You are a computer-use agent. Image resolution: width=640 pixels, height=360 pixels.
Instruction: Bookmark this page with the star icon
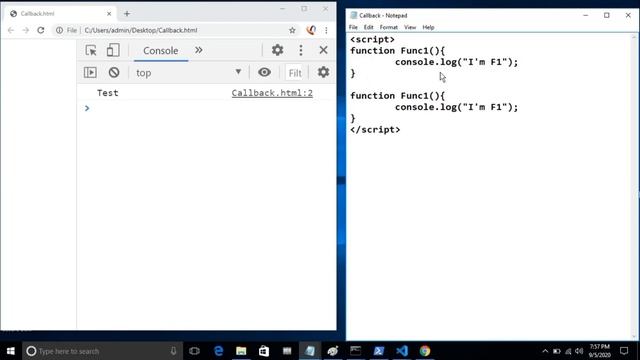(292, 30)
